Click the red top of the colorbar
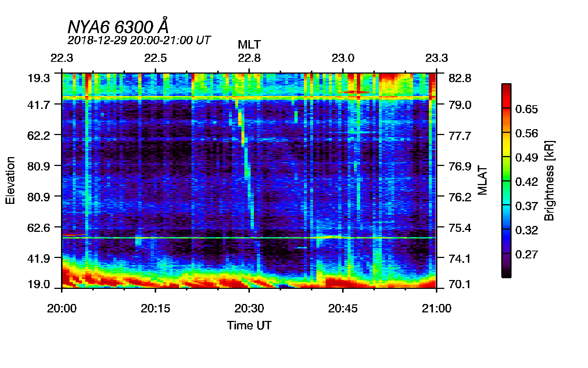Screen dimensions: 588x368 click(x=506, y=96)
